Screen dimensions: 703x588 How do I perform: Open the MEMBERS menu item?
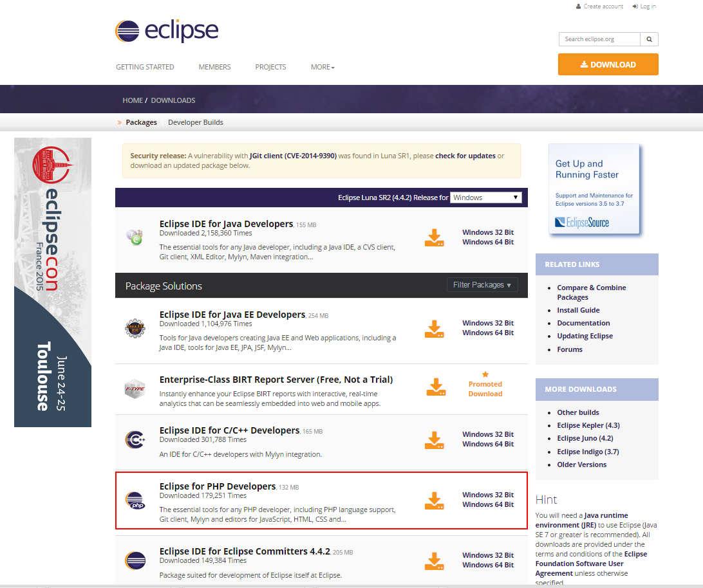tap(215, 67)
